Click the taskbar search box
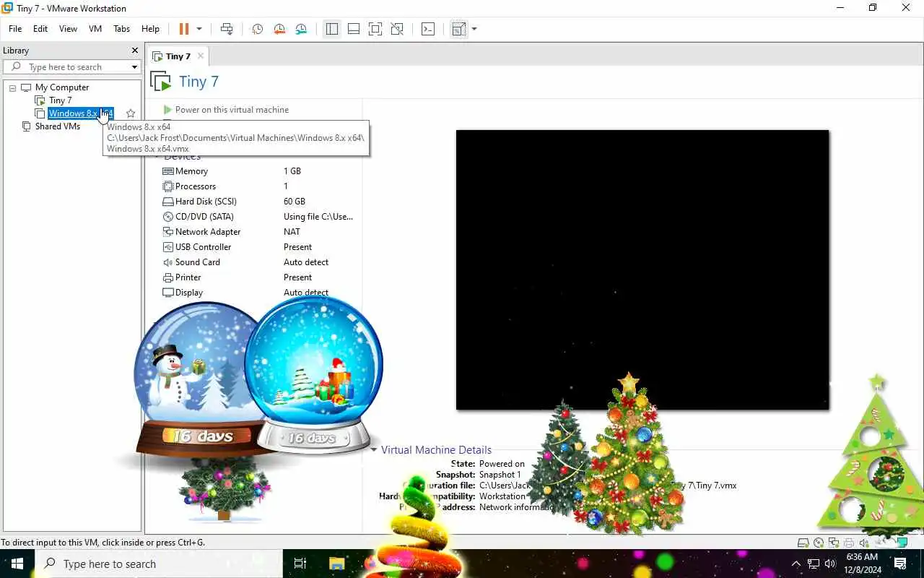 (159, 564)
